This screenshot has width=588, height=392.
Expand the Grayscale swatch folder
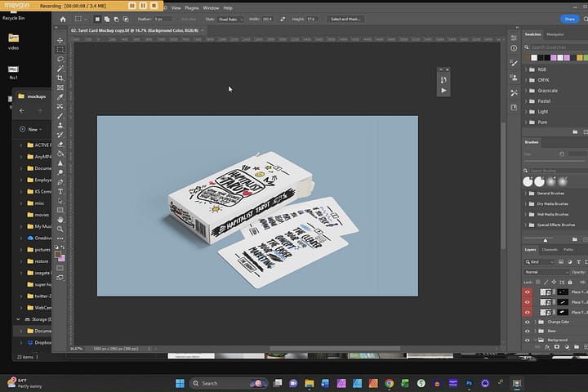tap(526, 91)
